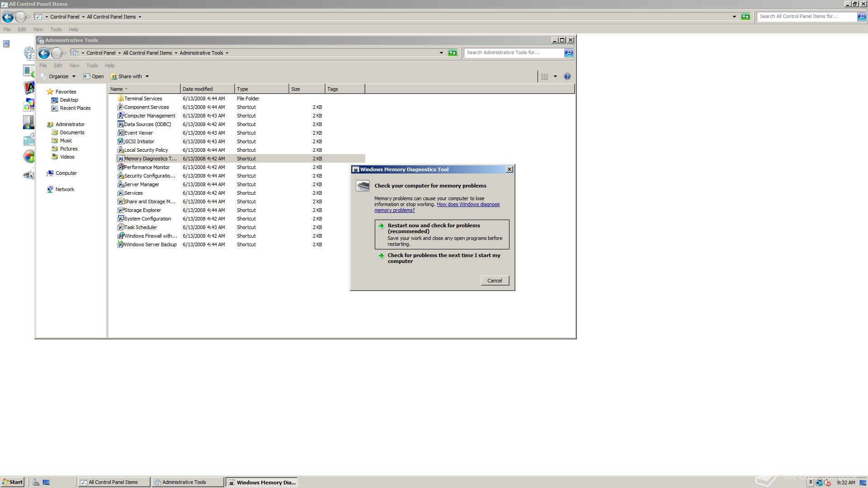Click the How does Windows diagnose link
868x488 pixels.
tap(468, 204)
